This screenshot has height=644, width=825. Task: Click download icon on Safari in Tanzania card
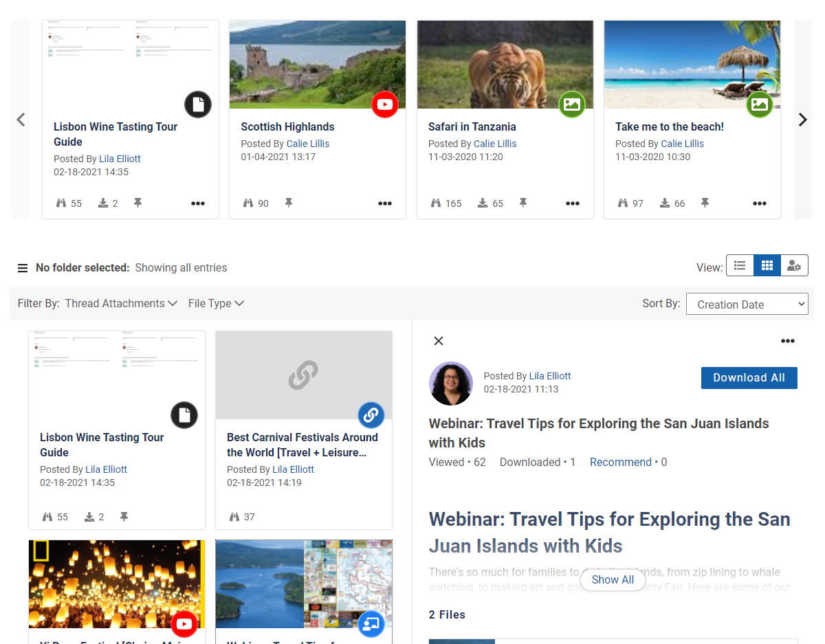pyautogui.click(x=483, y=203)
